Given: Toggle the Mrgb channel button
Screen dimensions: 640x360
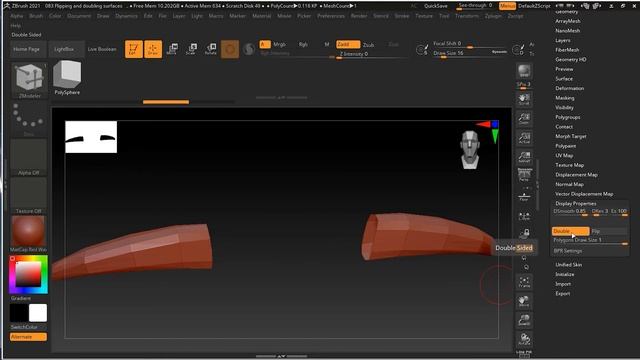Looking at the screenshot, I should pos(280,44).
